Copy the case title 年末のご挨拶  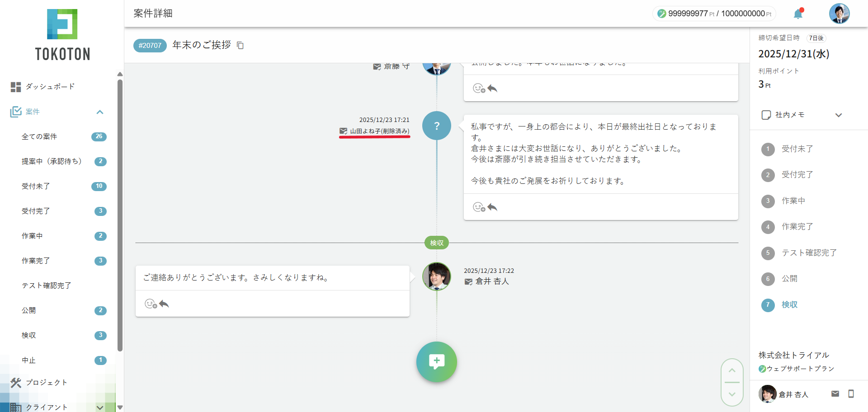point(240,45)
